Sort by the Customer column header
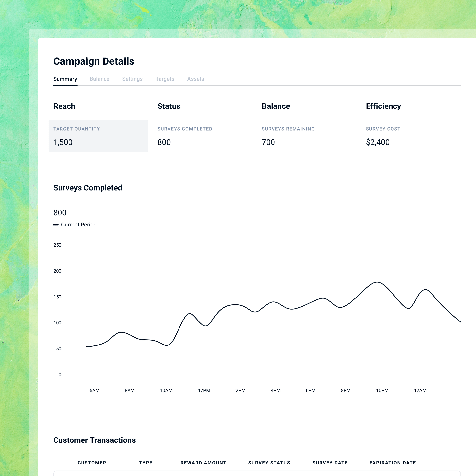476x476 pixels. [x=92, y=463]
